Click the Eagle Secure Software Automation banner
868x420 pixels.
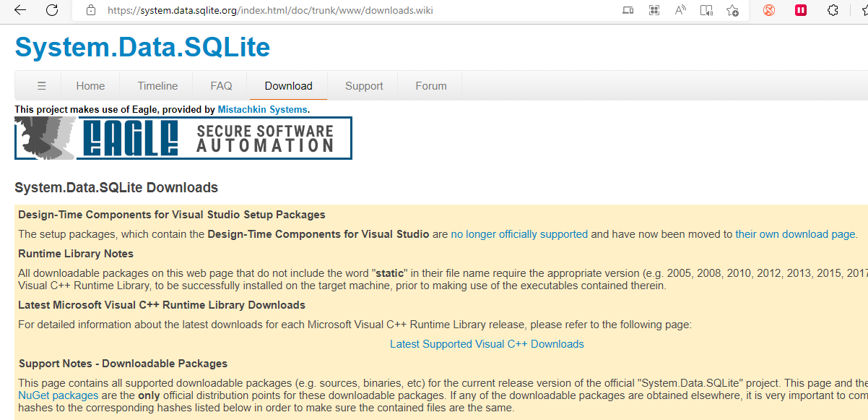click(x=183, y=138)
